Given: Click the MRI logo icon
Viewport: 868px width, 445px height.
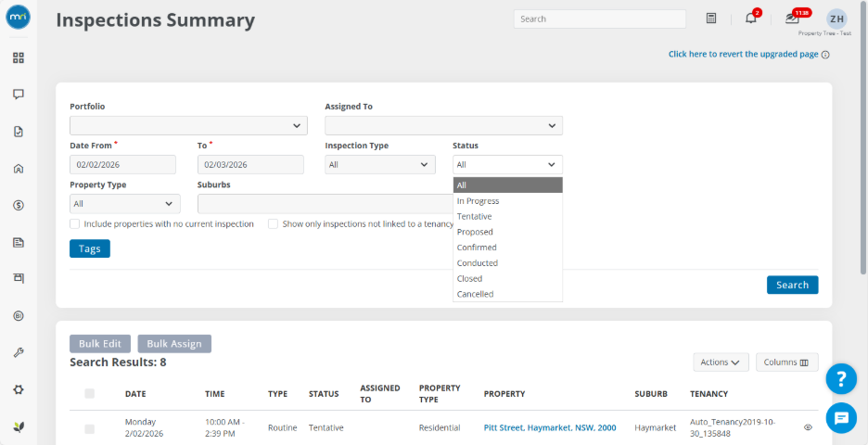Looking at the screenshot, I should (19, 18).
